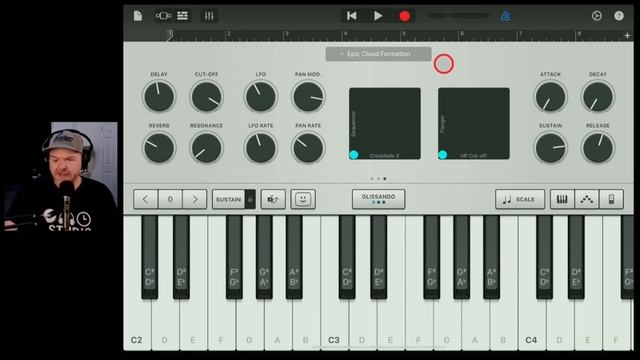The image size is (640, 360).
Task: Adjust the LFO knob
Action: click(x=260, y=97)
